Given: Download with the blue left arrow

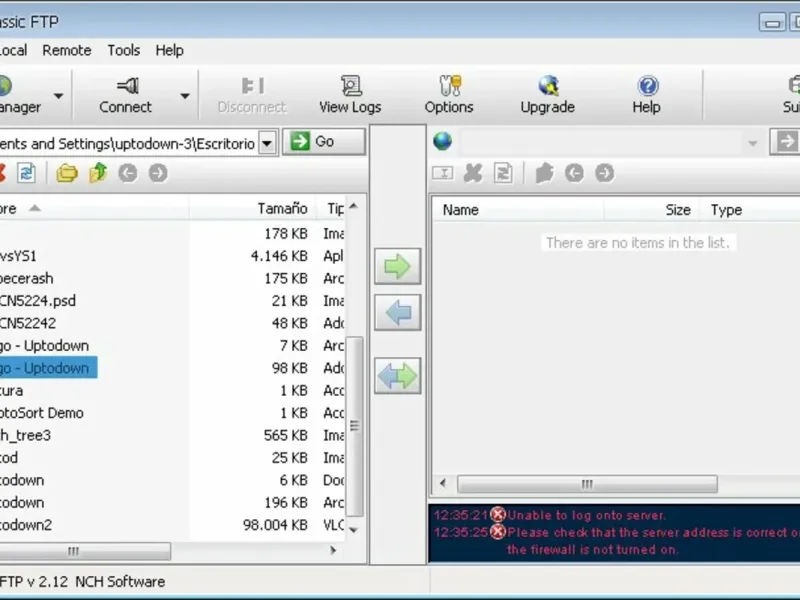Looking at the screenshot, I should tap(397, 312).
